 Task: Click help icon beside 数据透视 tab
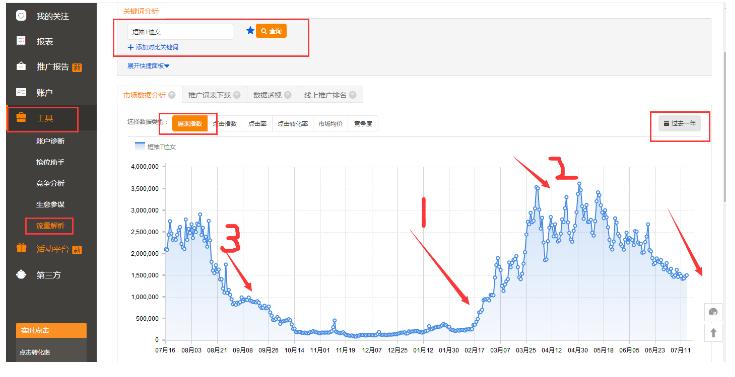(288, 95)
